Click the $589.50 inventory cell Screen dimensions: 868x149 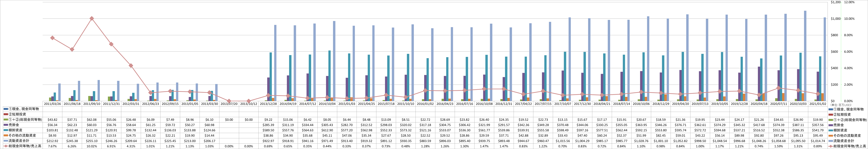coord(268,130)
